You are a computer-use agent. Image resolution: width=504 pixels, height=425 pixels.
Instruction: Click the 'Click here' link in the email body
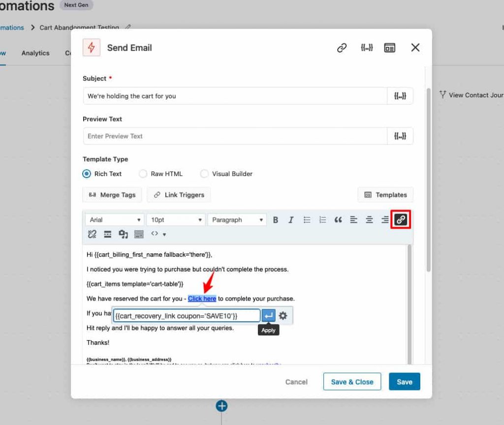(x=202, y=299)
